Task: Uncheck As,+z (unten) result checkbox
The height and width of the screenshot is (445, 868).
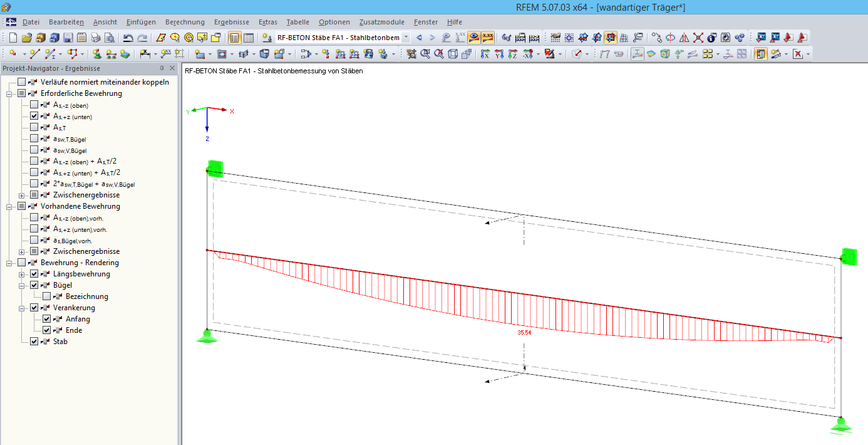Action: pyautogui.click(x=34, y=116)
